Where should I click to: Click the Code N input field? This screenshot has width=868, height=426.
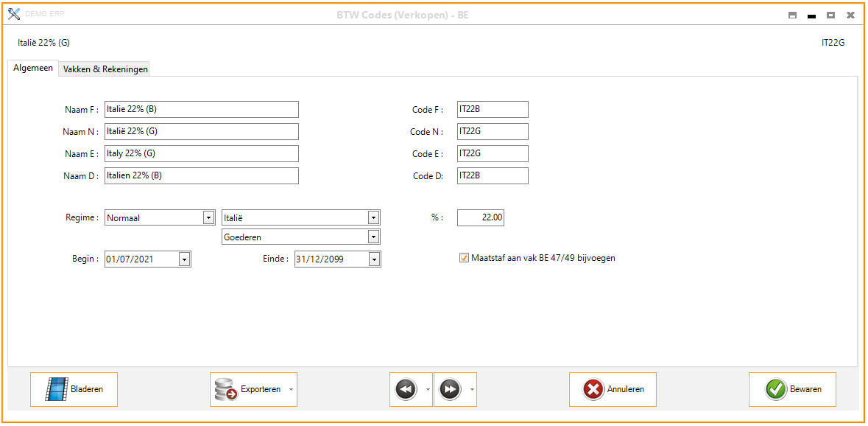tap(492, 132)
